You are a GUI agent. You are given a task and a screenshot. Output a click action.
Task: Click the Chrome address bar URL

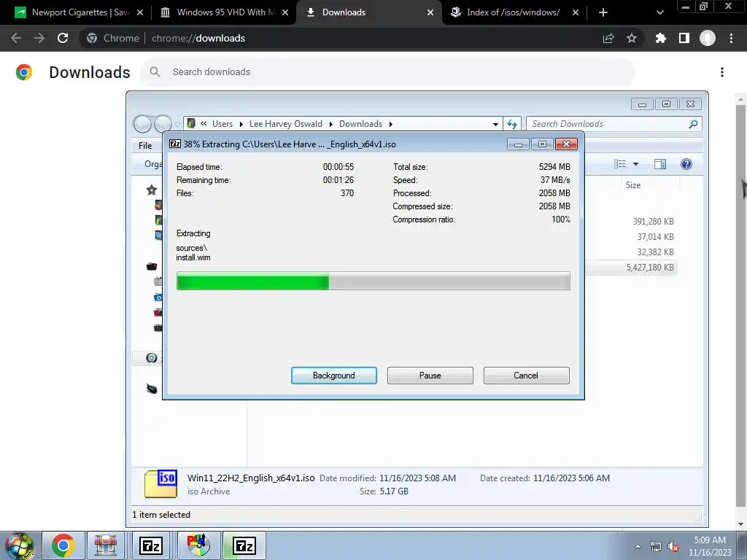click(x=198, y=38)
